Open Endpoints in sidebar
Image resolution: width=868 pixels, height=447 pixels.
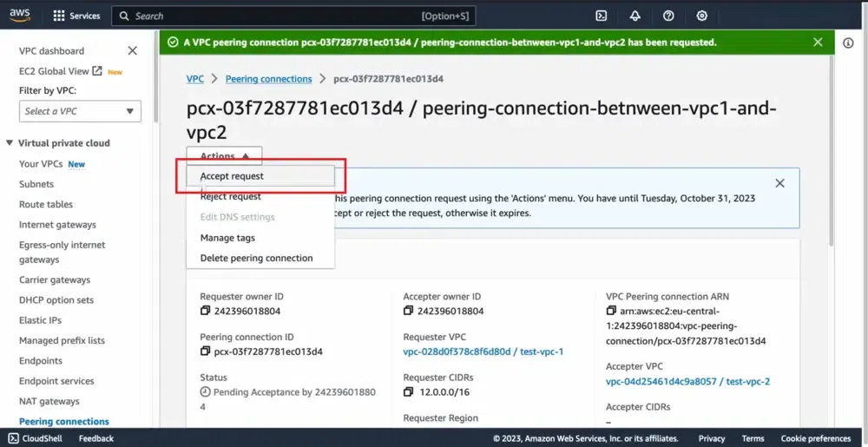coord(41,361)
